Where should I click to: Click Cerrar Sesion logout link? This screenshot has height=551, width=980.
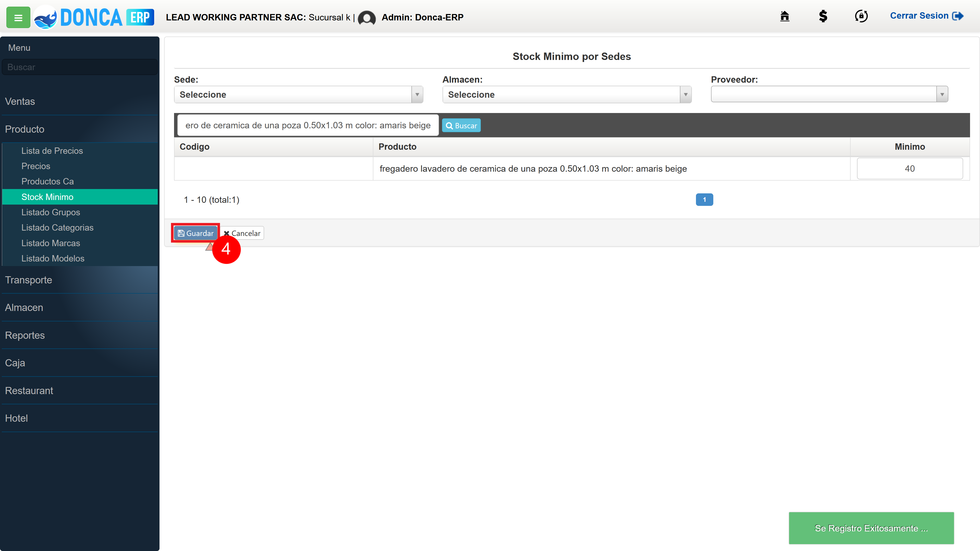926,16
